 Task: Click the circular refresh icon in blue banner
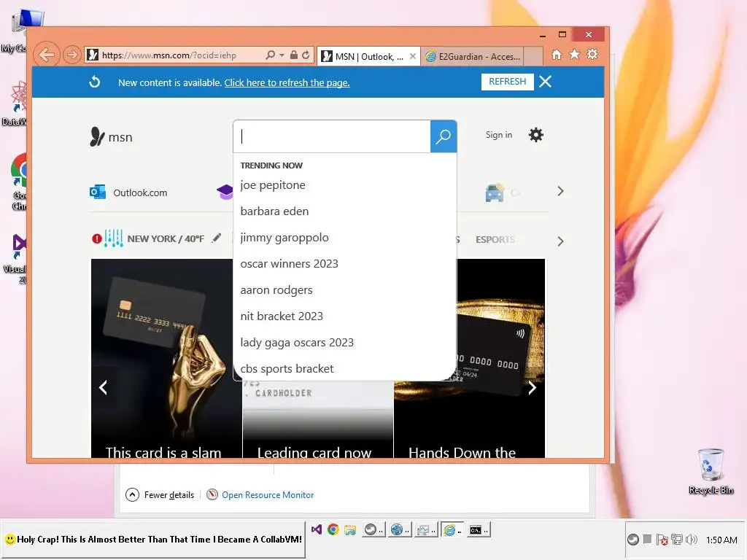point(94,82)
